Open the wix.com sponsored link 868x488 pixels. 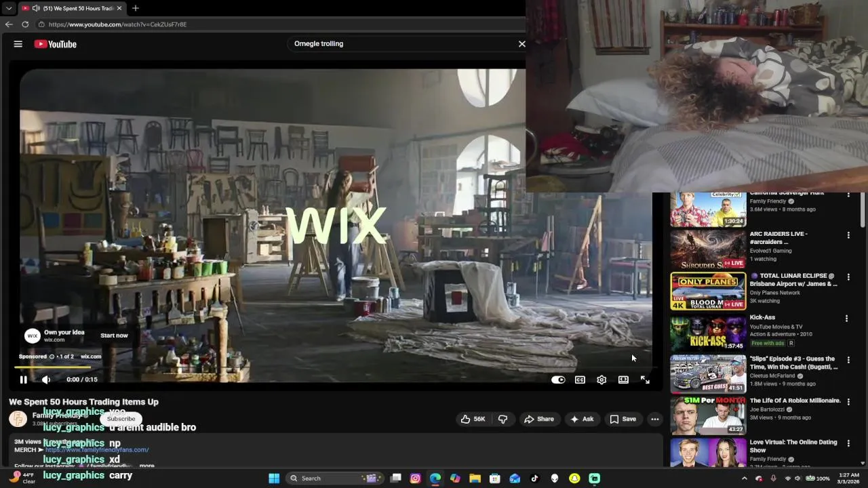pyautogui.click(x=91, y=357)
